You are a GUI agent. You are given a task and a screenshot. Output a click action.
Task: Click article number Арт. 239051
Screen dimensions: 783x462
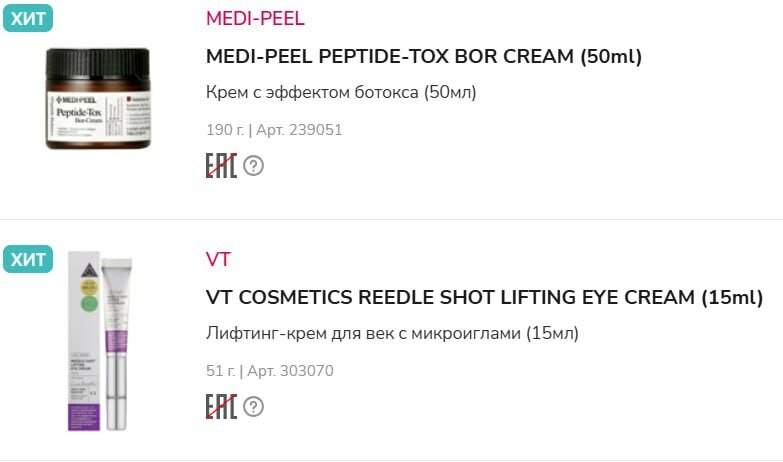pyautogui.click(x=299, y=130)
